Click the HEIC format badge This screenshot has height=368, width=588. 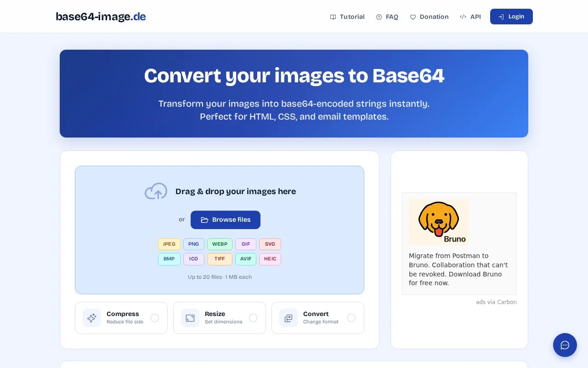click(270, 259)
